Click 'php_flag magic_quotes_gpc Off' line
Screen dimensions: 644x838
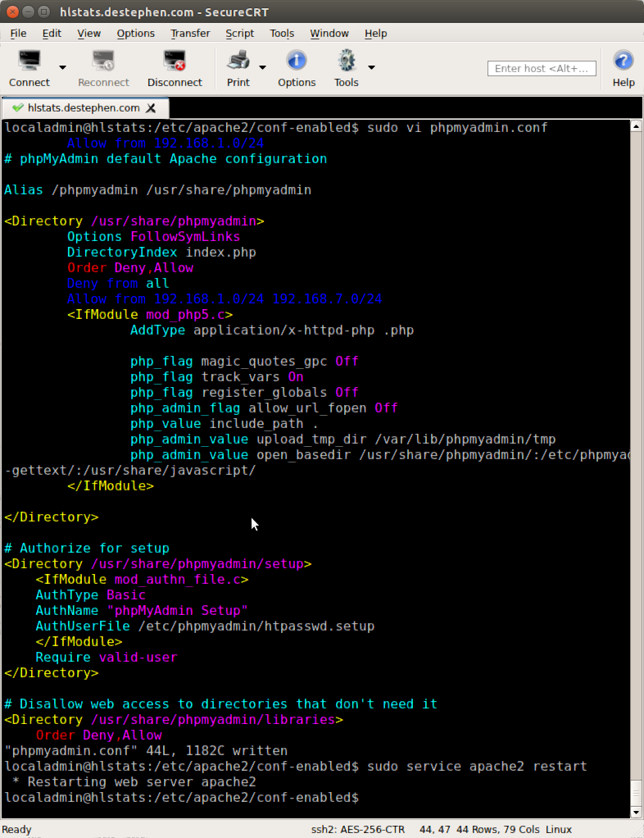pyautogui.click(x=244, y=362)
